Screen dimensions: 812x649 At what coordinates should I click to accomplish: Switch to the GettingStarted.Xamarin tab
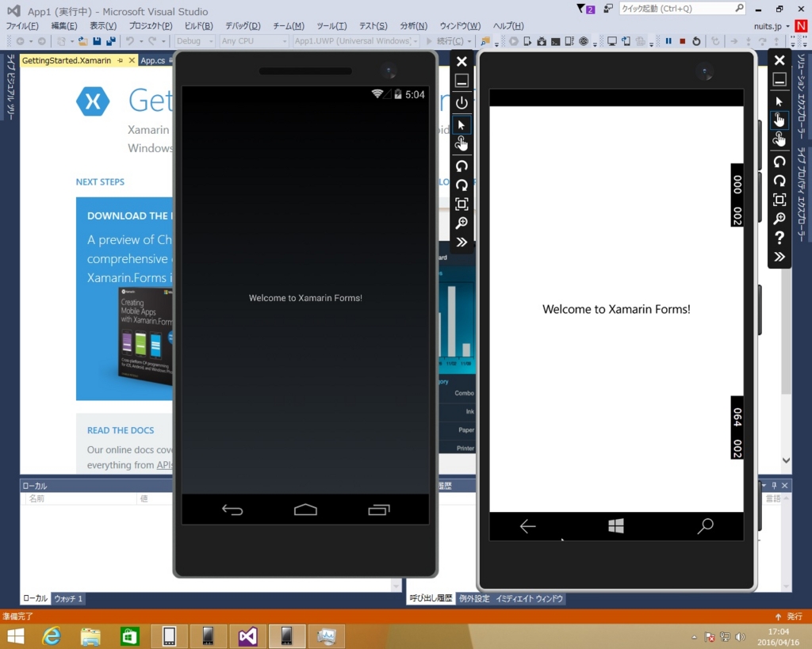pos(67,60)
